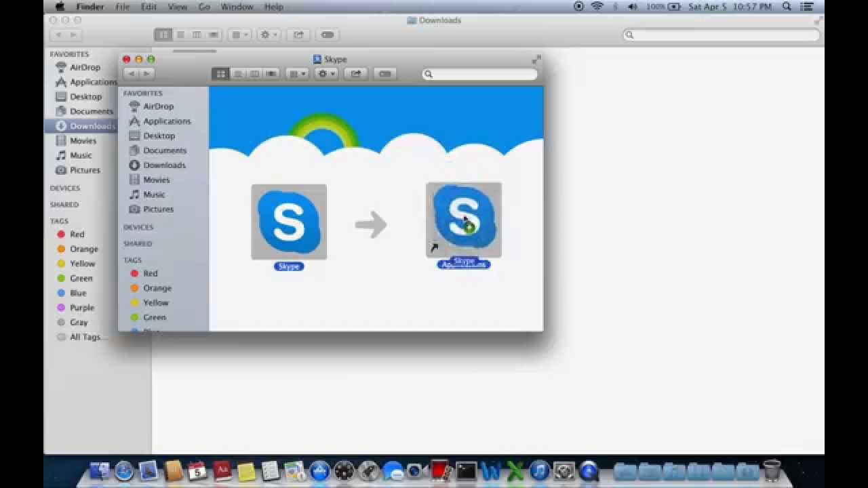Image resolution: width=868 pixels, height=488 pixels.
Task: Go forward in the Skype window
Action: (x=146, y=74)
